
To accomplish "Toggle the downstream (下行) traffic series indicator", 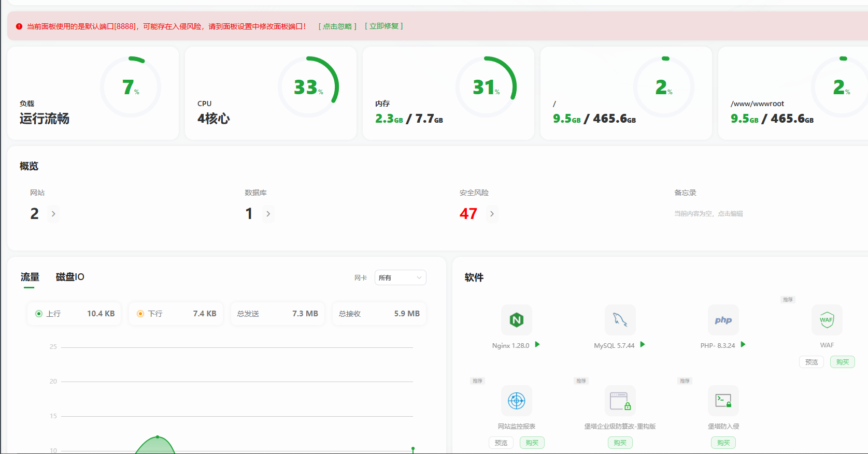I will coord(140,314).
